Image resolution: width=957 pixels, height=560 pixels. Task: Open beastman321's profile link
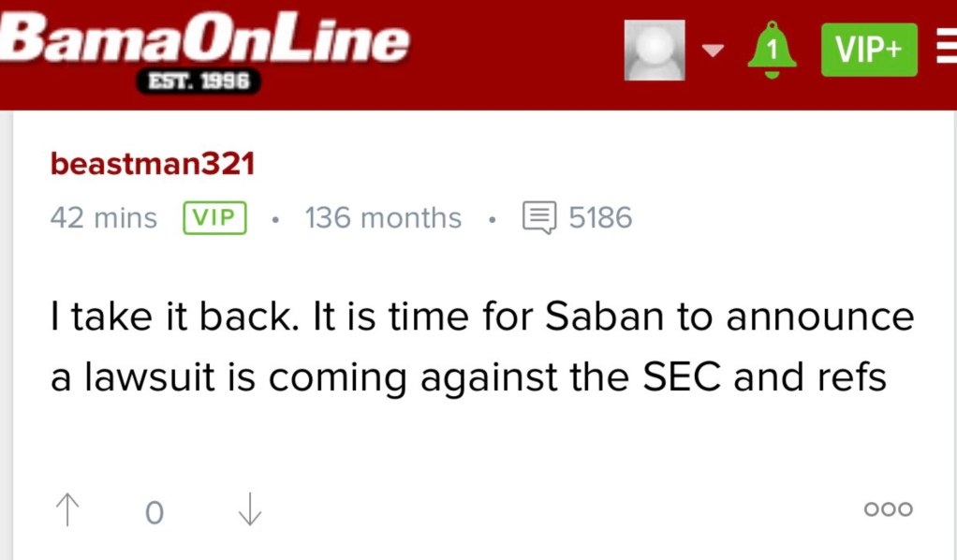152,165
